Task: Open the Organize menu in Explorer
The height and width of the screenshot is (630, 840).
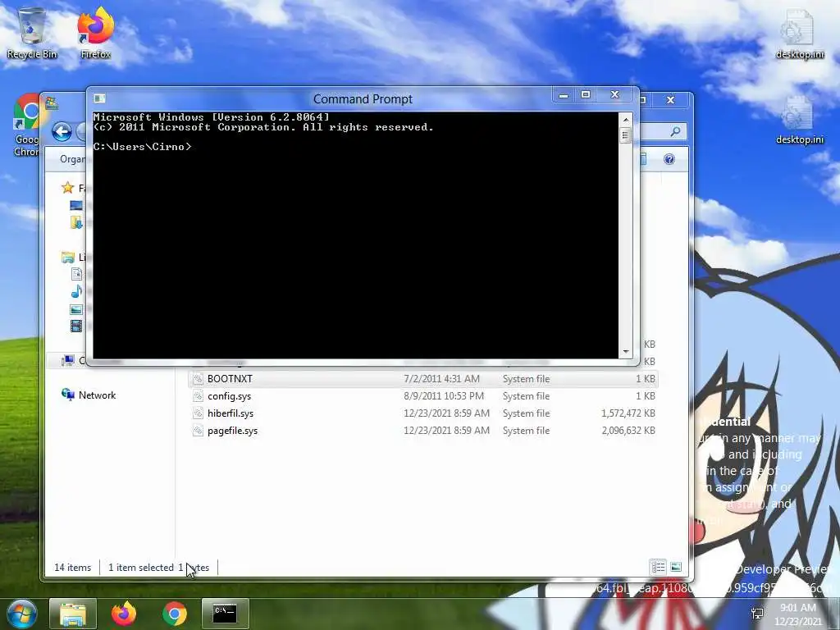Action: (x=72, y=159)
